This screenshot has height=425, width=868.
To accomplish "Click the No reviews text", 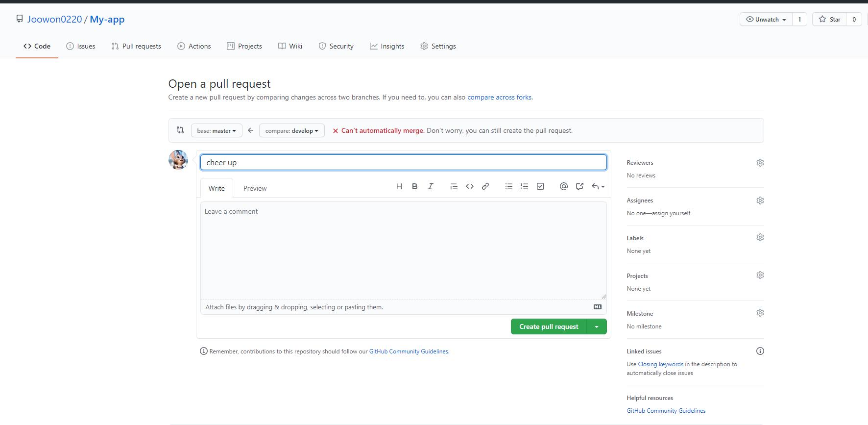I will tap(641, 175).
